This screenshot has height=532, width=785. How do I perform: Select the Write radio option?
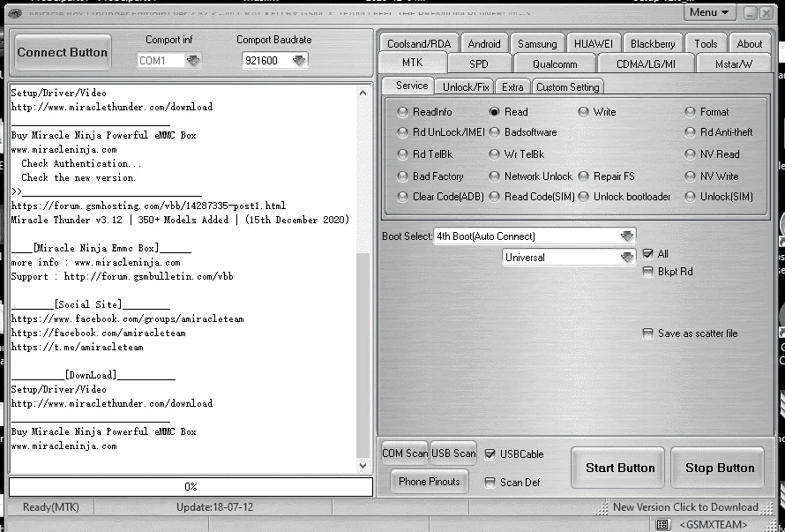tap(583, 112)
